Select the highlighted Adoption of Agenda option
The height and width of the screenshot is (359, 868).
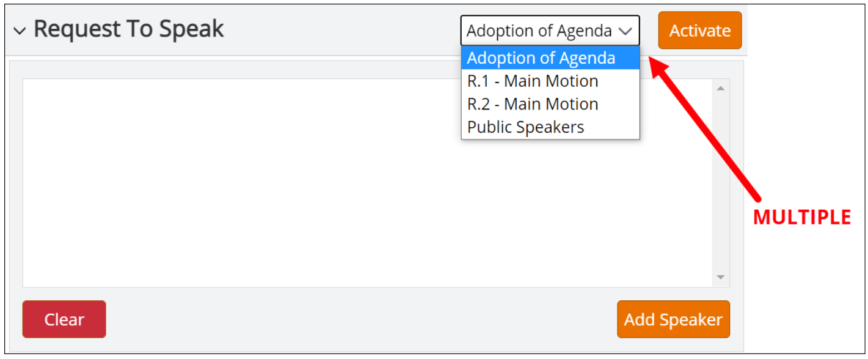click(x=550, y=58)
